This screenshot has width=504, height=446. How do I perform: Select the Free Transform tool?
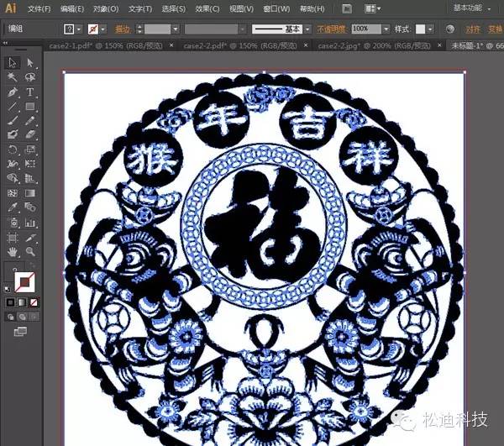tap(30, 164)
